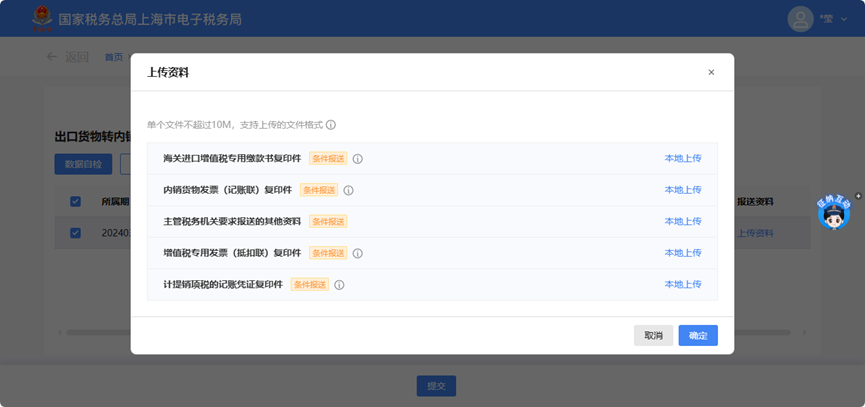Image resolution: width=865 pixels, height=407 pixels.
Task: Click 本地上传 for 计提销项税的记账凭证复印件
Action: 683,285
